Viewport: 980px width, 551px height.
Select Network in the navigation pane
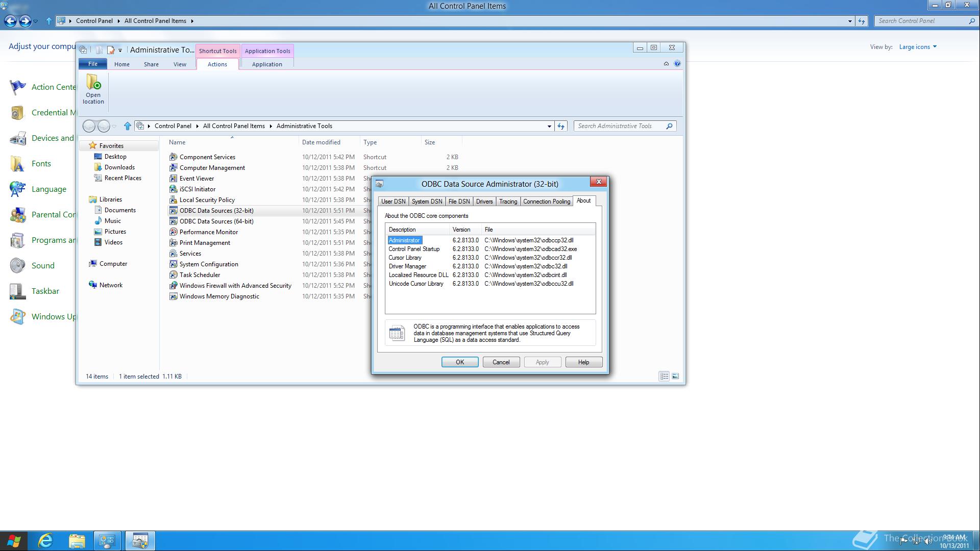(111, 285)
